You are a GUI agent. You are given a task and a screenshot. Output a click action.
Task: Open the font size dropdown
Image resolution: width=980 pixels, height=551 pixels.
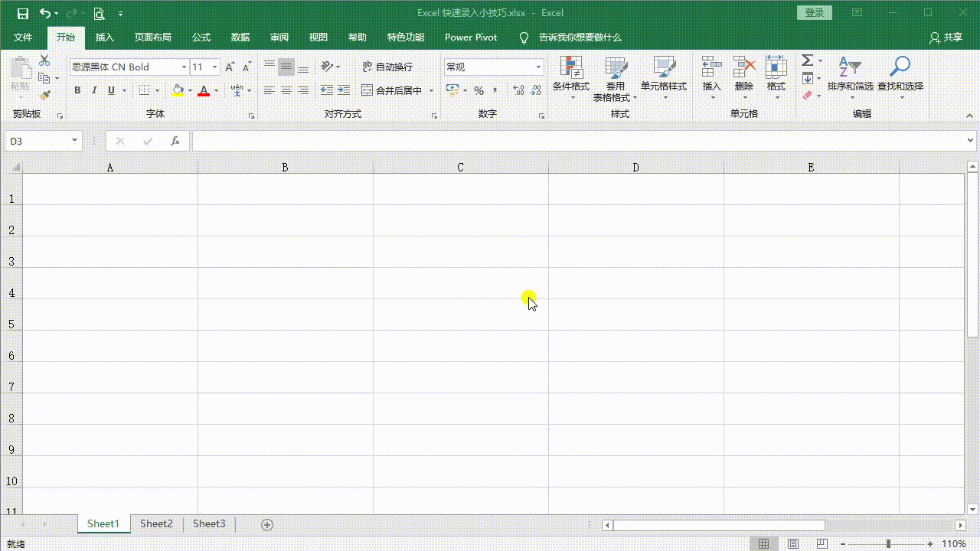coord(214,67)
